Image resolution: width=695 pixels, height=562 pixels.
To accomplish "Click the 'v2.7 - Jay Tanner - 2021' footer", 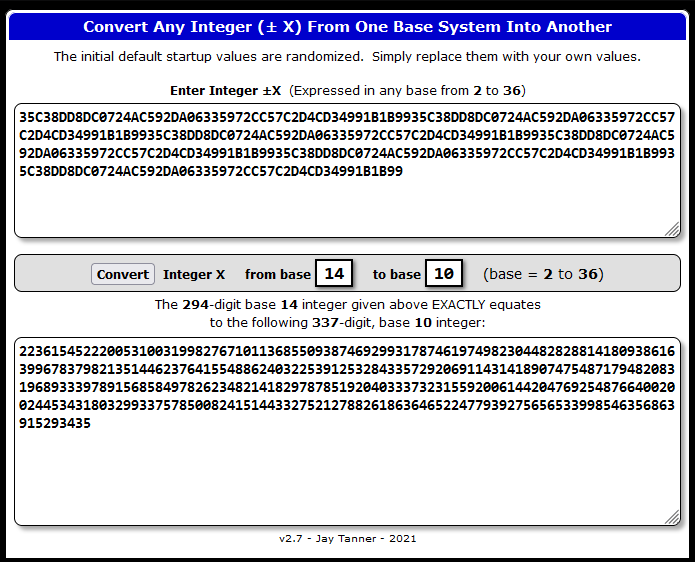I will [348, 539].
